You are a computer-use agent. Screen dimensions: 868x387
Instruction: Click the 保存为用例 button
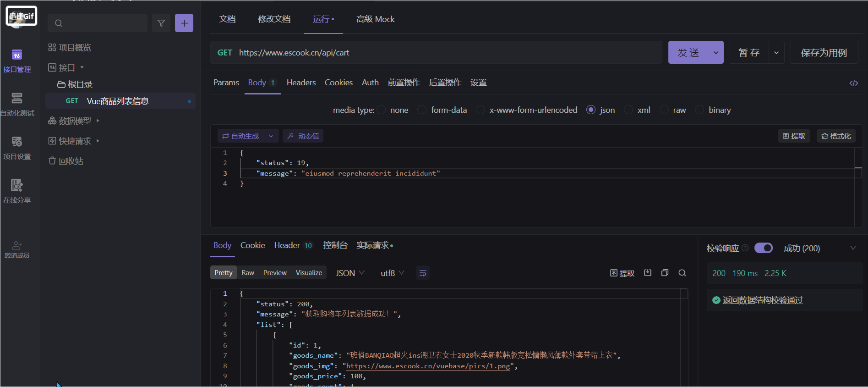tap(824, 53)
